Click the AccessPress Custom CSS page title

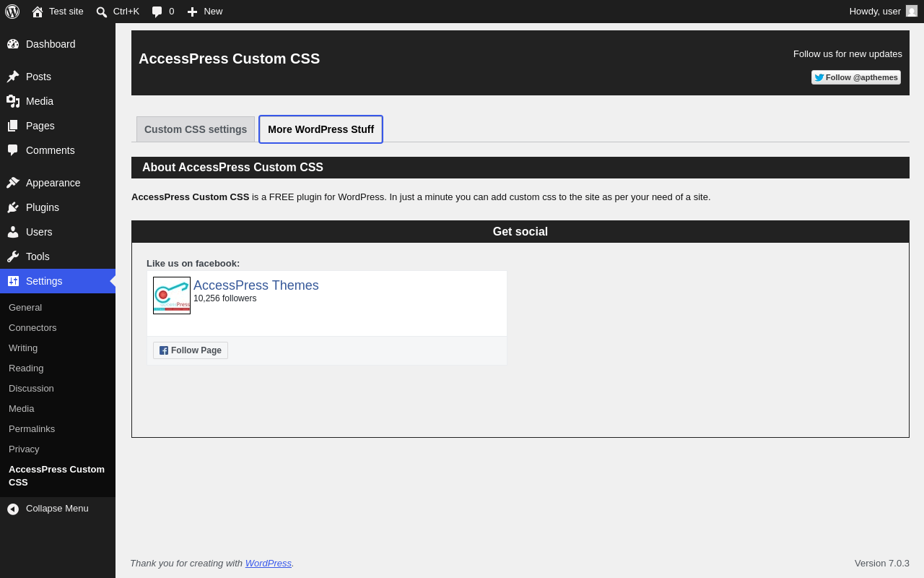point(229,59)
